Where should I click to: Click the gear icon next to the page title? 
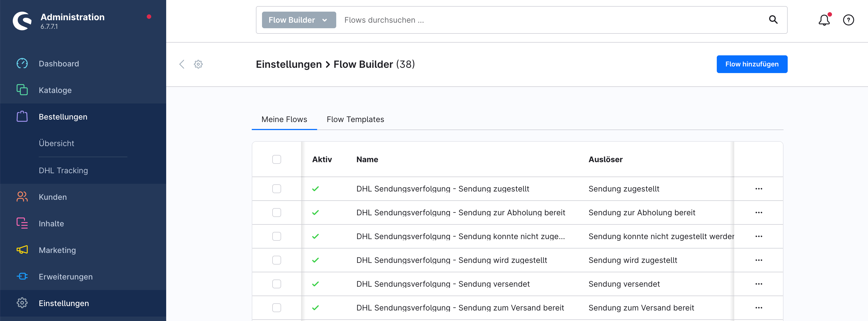pyautogui.click(x=198, y=64)
